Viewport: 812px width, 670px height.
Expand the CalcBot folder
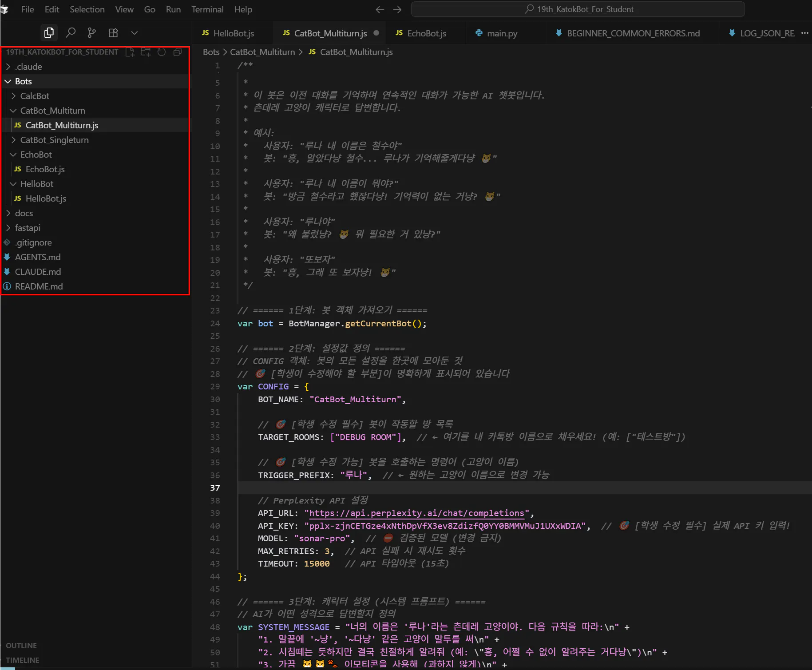click(35, 96)
